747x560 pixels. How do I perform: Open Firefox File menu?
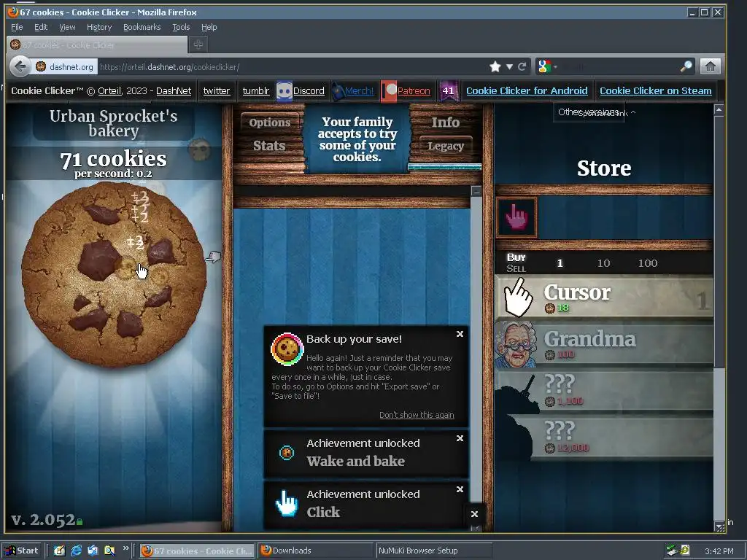click(x=17, y=27)
